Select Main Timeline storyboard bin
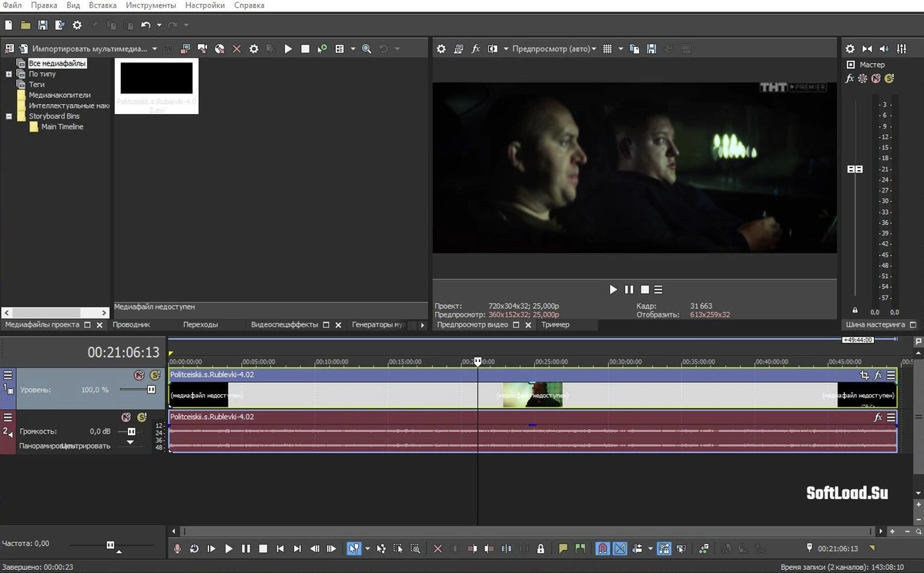The width and height of the screenshot is (924, 573). click(62, 126)
